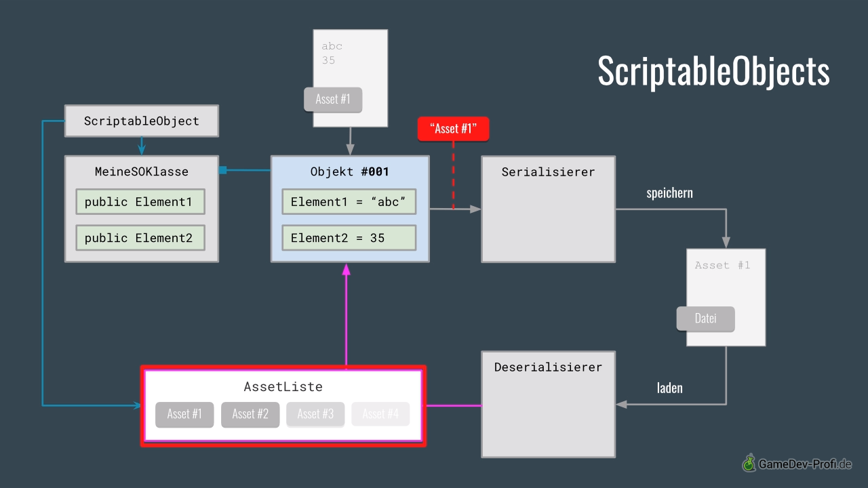Click Asset #1 in the AssetListe
Viewport: 868px width, 488px height.
click(184, 414)
